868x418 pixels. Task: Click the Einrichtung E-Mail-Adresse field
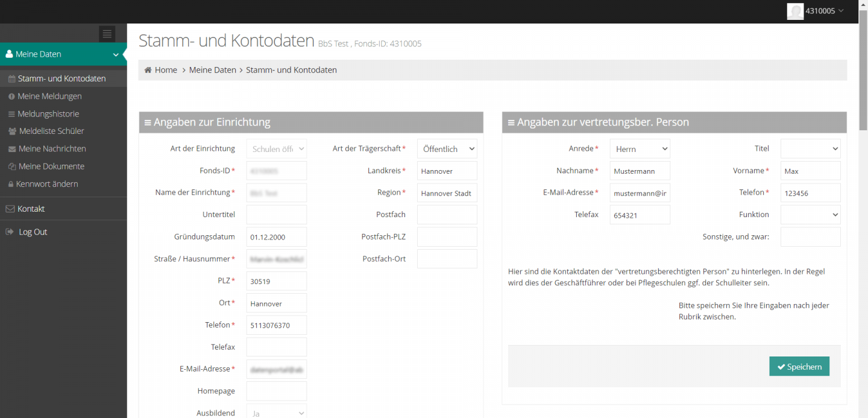[x=277, y=369]
